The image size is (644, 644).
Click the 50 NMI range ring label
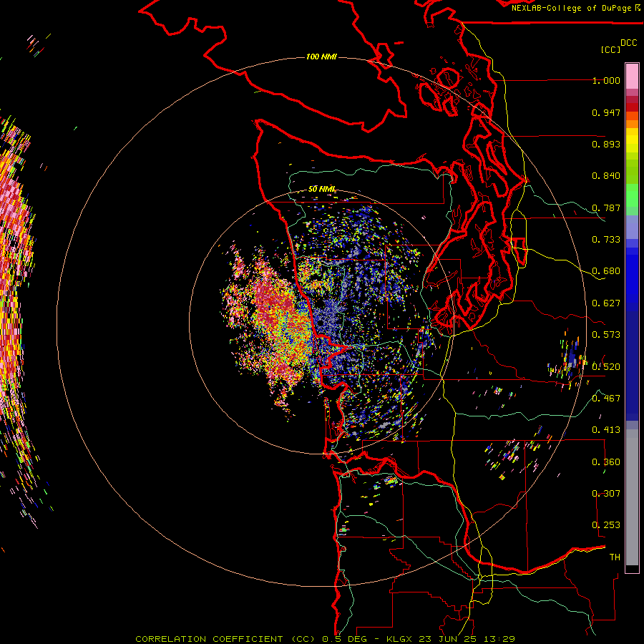(322, 189)
